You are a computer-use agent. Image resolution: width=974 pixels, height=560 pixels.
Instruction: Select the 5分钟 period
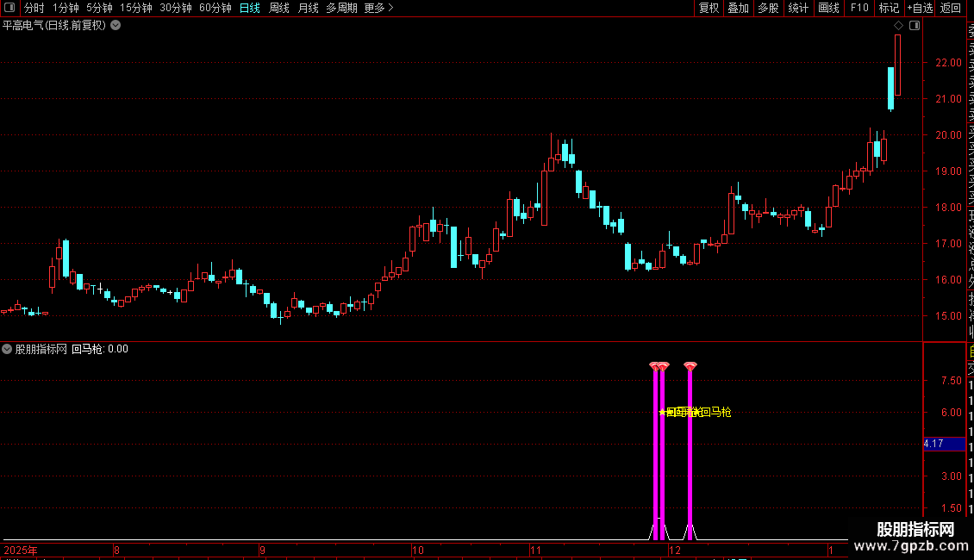pyautogui.click(x=99, y=8)
